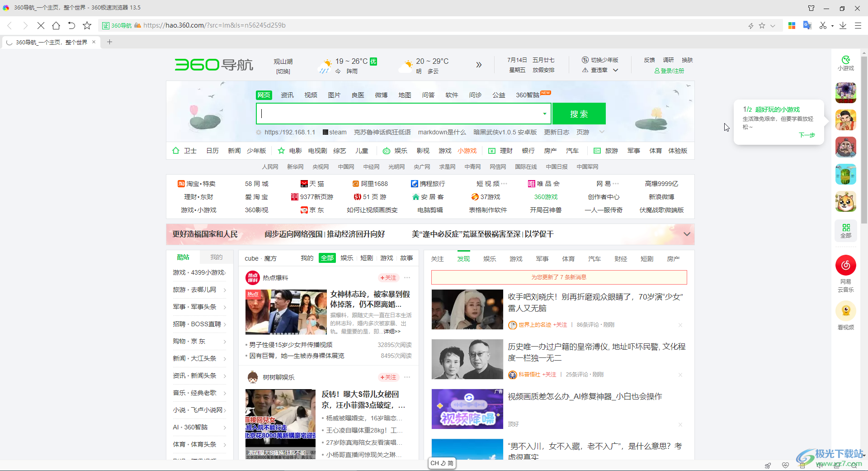Screen dimensions: 868x471
Task: Open the skin/theme shirt icon in title bar
Action: tap(811, 8)
